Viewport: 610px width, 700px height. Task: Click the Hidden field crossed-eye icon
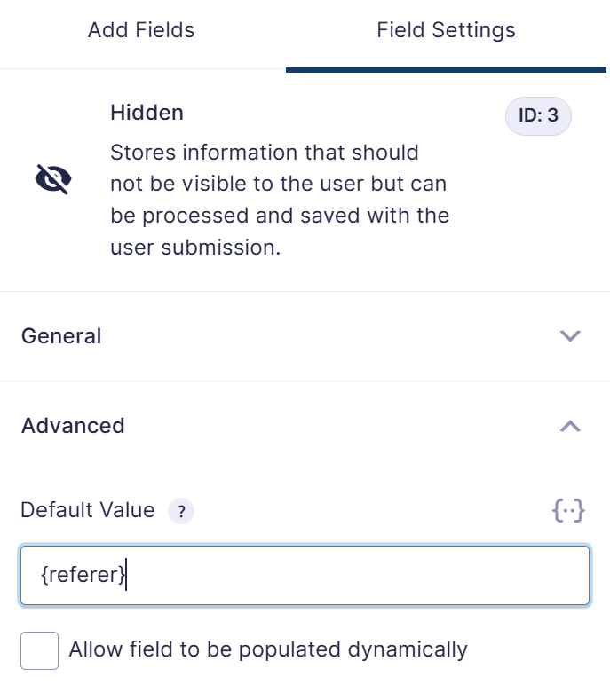pyautogui.click(x=53, y=179)
